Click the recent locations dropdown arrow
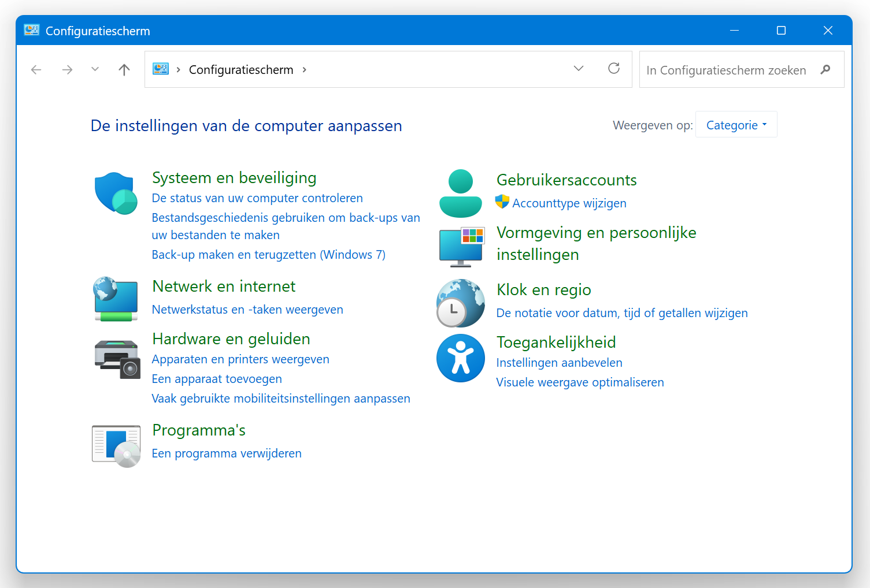 (95, 69)
